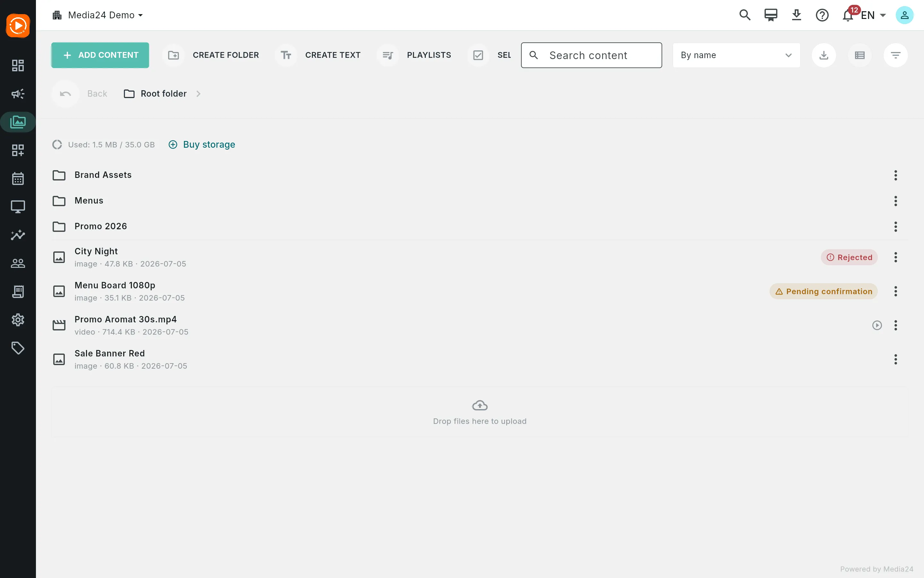Select the content library icon in sidebar
Image resolution: width=924 pixels, height=578 pixels.
click(x=18, y=122)
